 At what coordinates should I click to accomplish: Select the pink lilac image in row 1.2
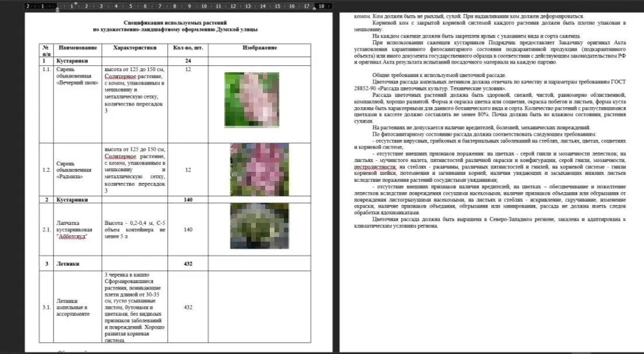coord(259,169)
